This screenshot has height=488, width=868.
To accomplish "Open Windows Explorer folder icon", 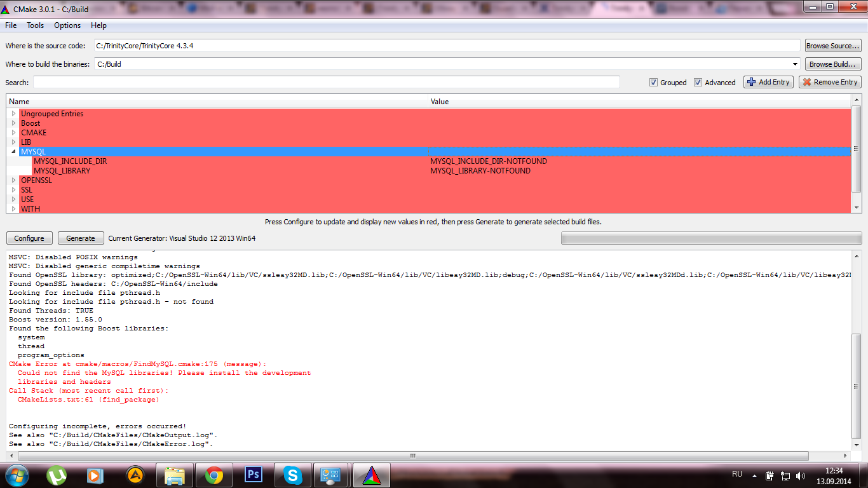I will pyautogui.click(x=174, y=475).
